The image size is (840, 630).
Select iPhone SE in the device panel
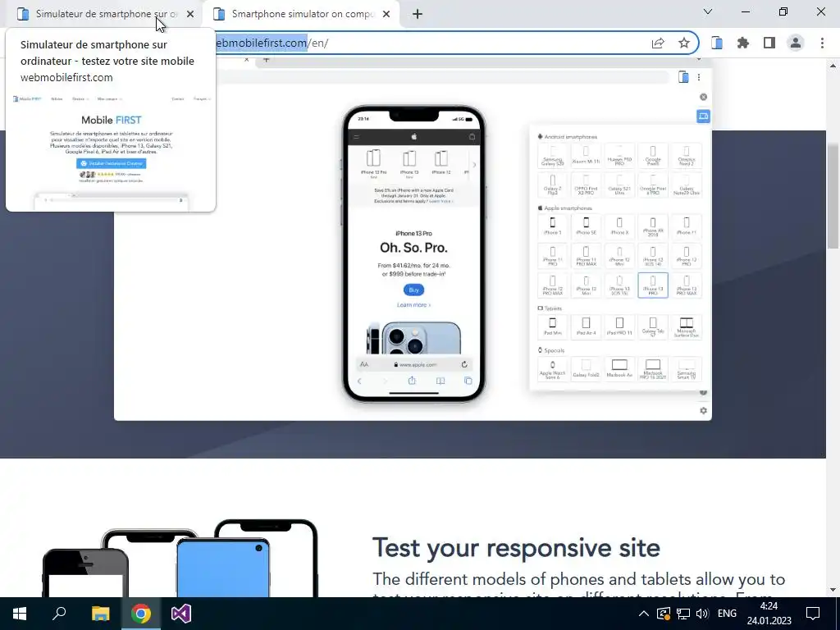(586, 226)
